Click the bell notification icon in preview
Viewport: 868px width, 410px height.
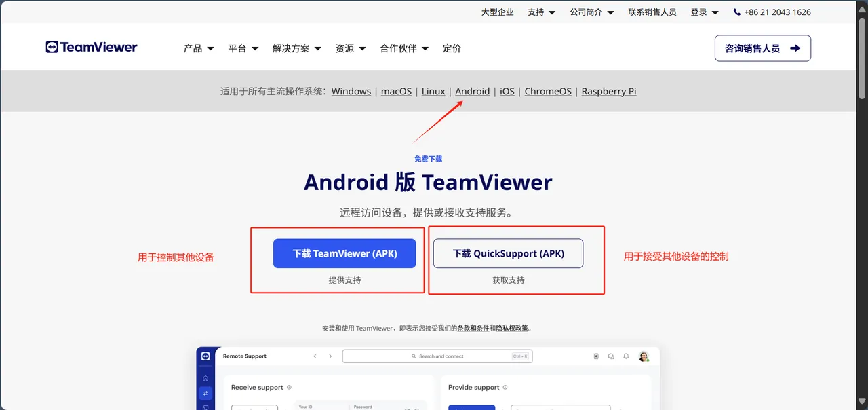tap(626, 356)
